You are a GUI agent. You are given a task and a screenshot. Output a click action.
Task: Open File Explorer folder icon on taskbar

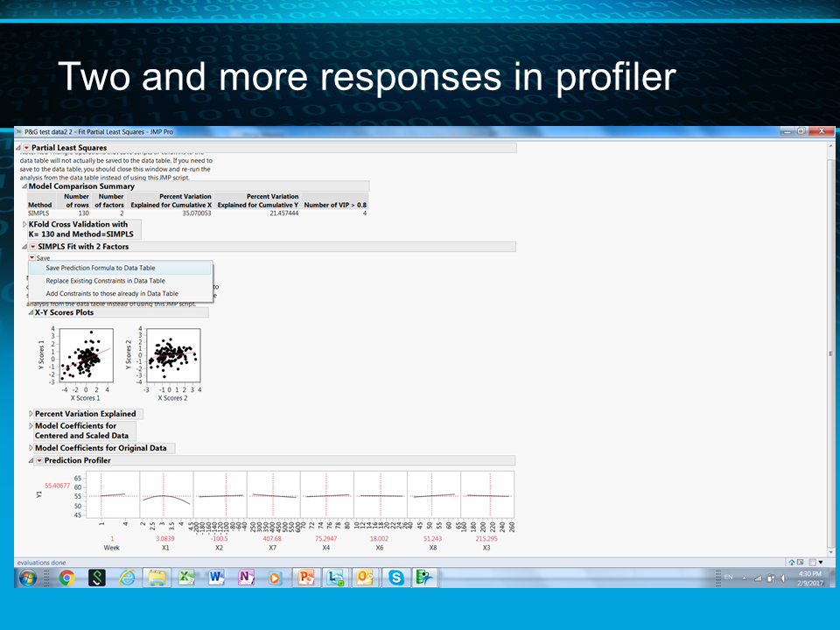157,577
